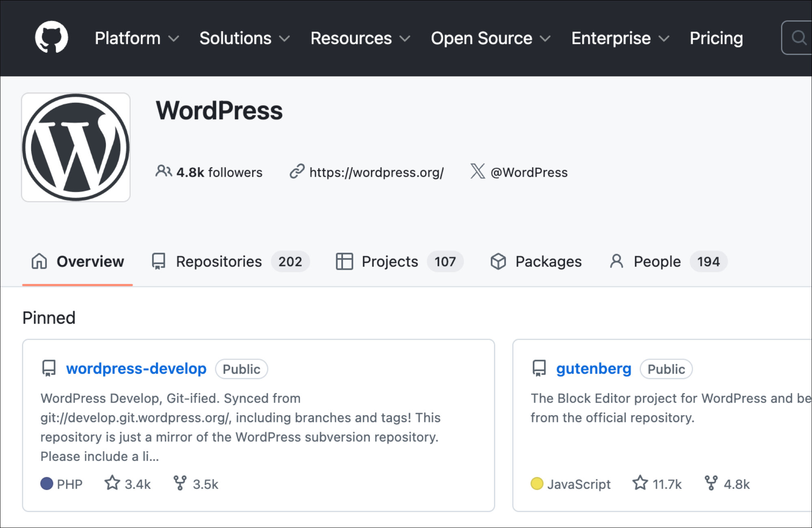Click the Packages cube icon

click(x=498, y=262)
